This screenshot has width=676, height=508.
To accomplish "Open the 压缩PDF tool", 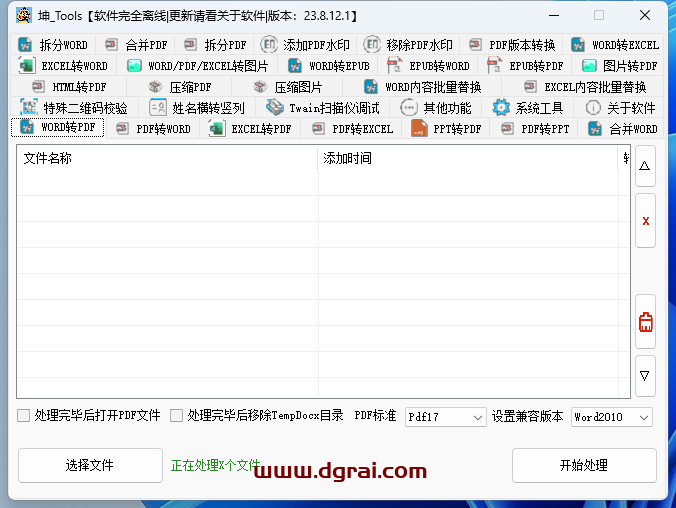I will [x=179, y=87].
